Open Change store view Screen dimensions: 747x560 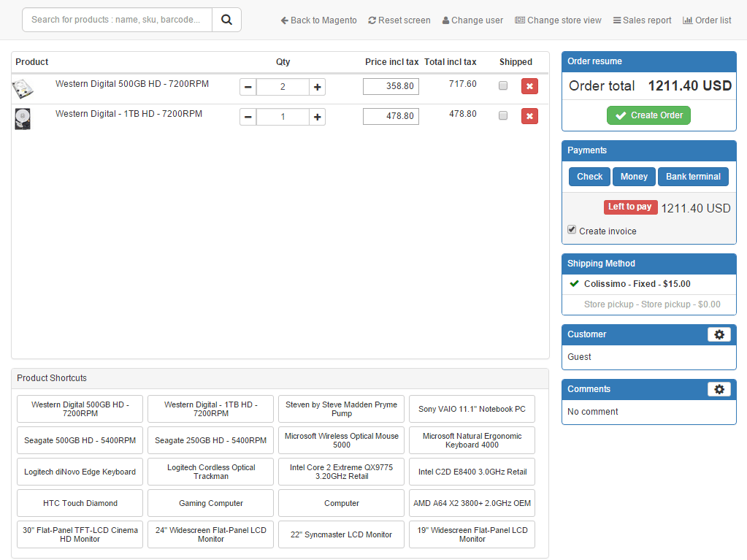point(558,20)
